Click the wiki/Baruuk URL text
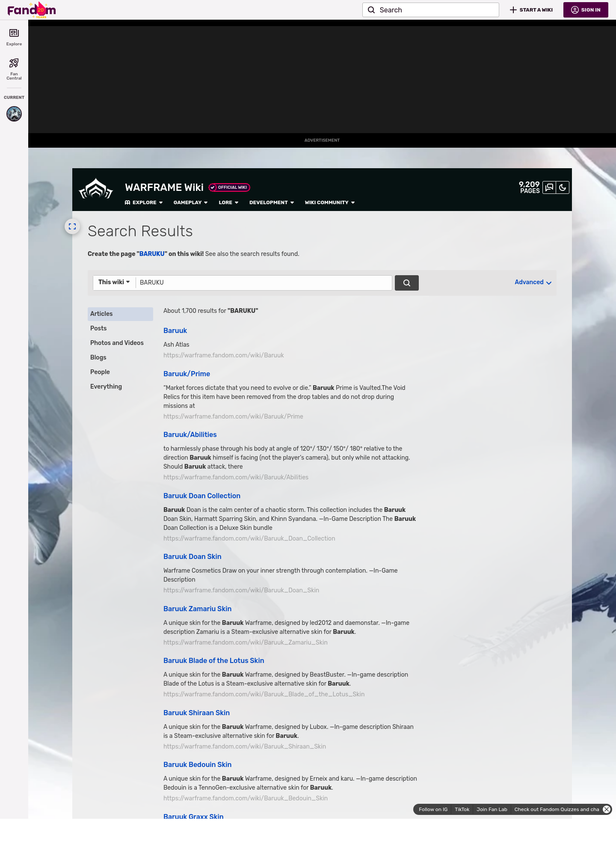The width and height of the screenshot is (616, 856). pyautogui.click(x=224, y=355)
